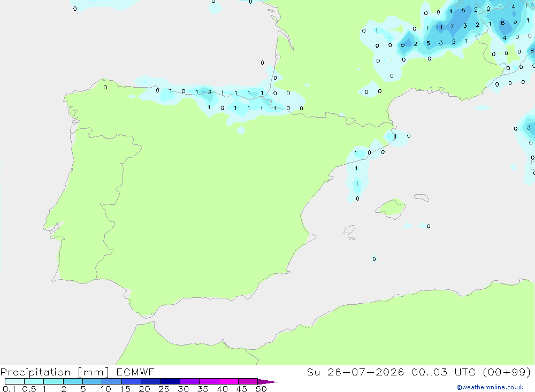Choose the 20–25 mm dark blue swatch
This screenshot has width=535, height=392.
(x=150, y=381)
